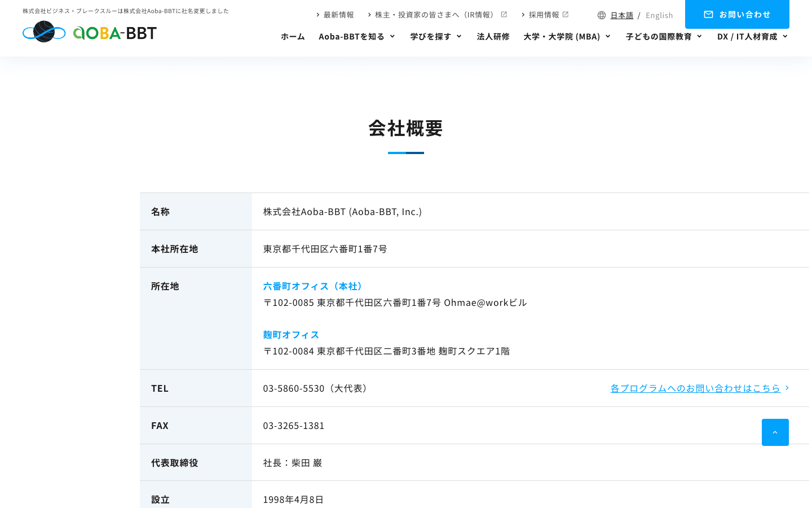Click 〒102-0084 麹町スクエア address line
The width and height of the screenshot is (812, 508).
386,351
